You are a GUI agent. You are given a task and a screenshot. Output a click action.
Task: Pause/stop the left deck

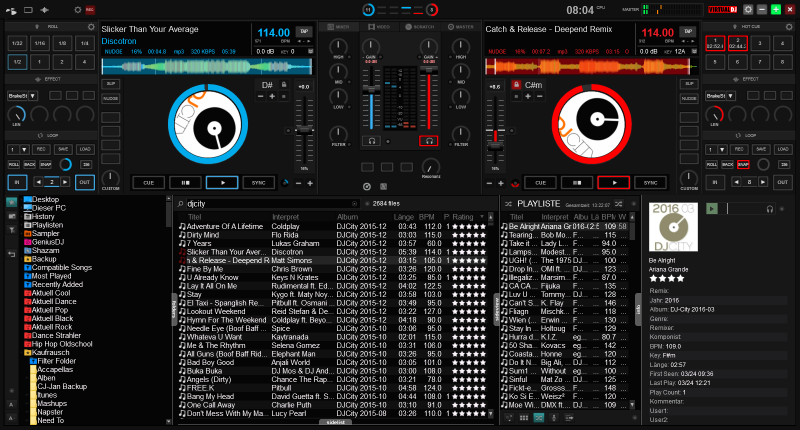pos(185,183)
